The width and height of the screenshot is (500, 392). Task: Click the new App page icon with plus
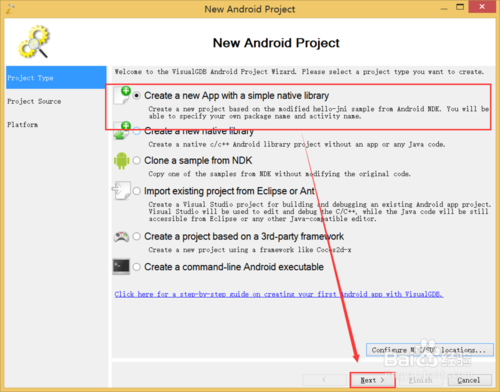(122, 95)
